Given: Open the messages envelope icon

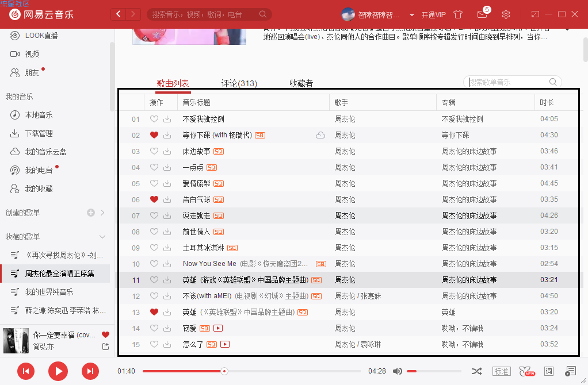Looking at the screenshot, I should click(x=482, y=14).
